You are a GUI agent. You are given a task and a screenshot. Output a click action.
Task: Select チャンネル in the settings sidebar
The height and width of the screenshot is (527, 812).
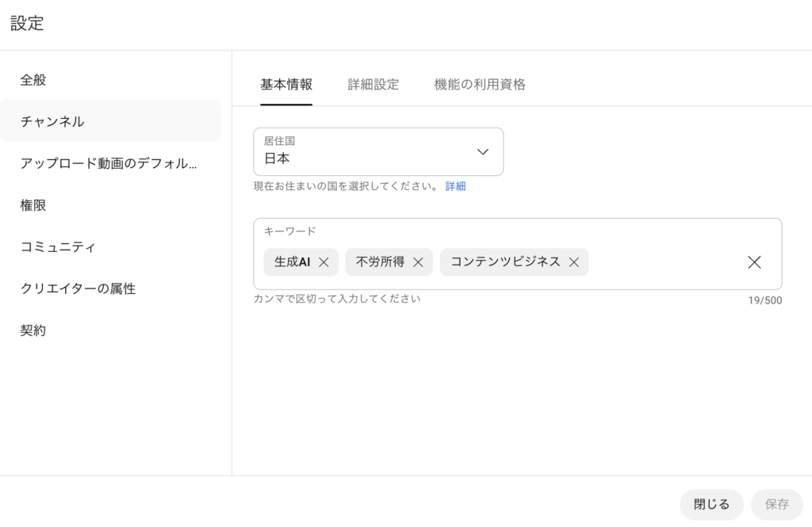[x=52, y=121]
